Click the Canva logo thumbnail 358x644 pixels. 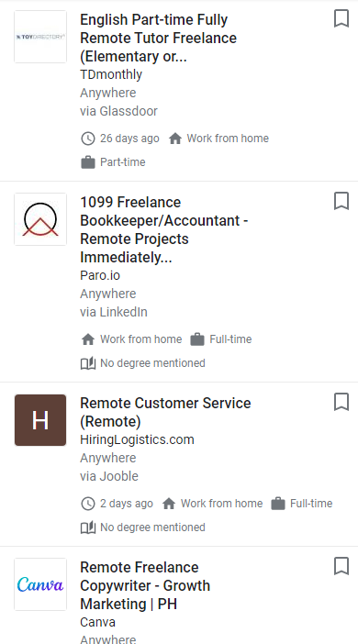pos(40,584)
